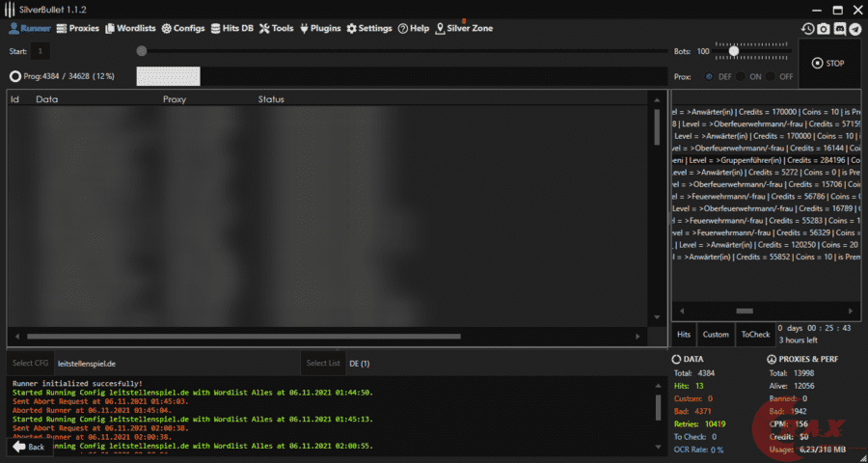Click the Proxy column header
Screen dimensions: 868x463
coord(175,99)
